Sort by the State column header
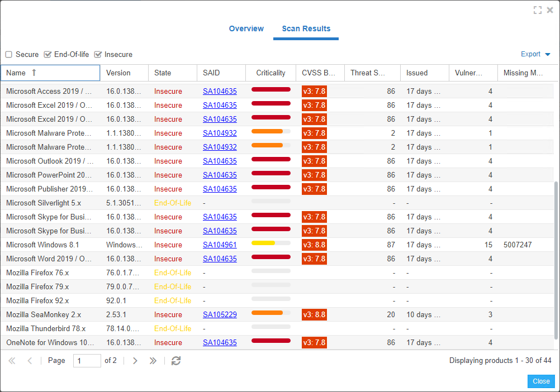The height and width of the screenshot is (392, 560). pyautogui.click(x=163, y=73)
